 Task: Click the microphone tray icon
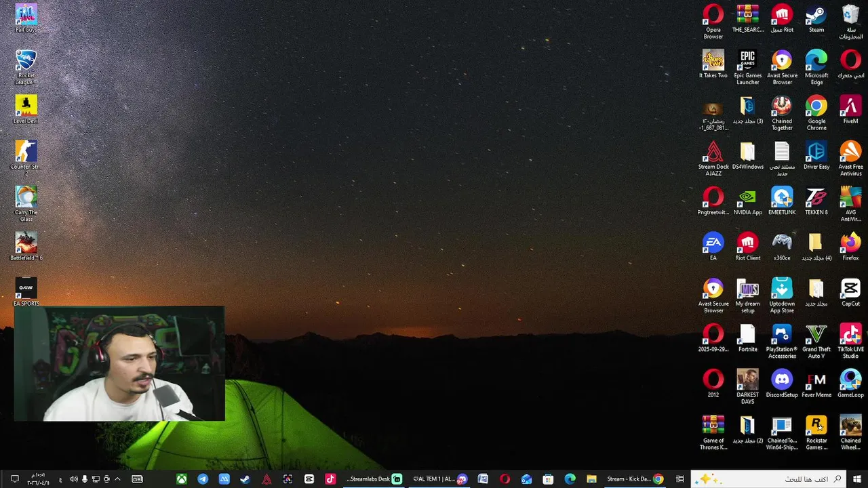85,479
